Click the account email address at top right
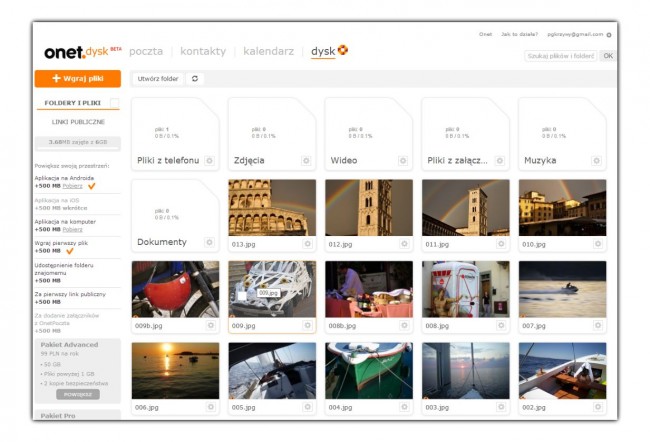Screen dimensions: 650x442 point(575,34)
